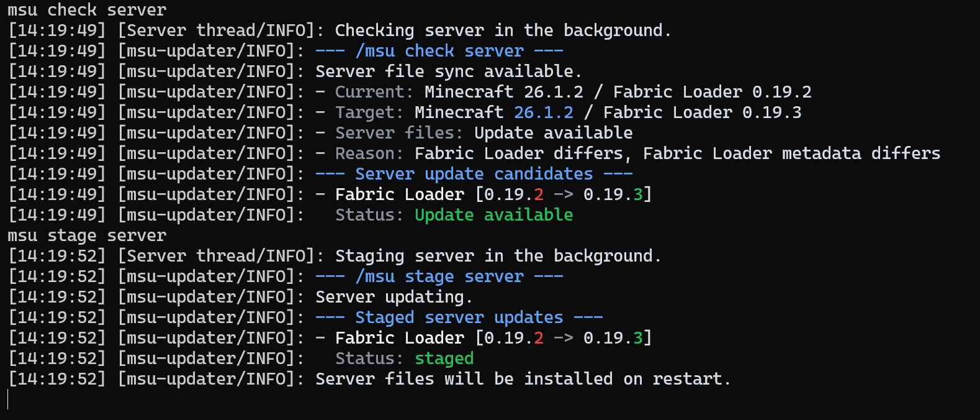Click the Current 'Fabric Loader 0.19.2' text
The width and height of the screenshot is (980, 420).
coord(713,92)
